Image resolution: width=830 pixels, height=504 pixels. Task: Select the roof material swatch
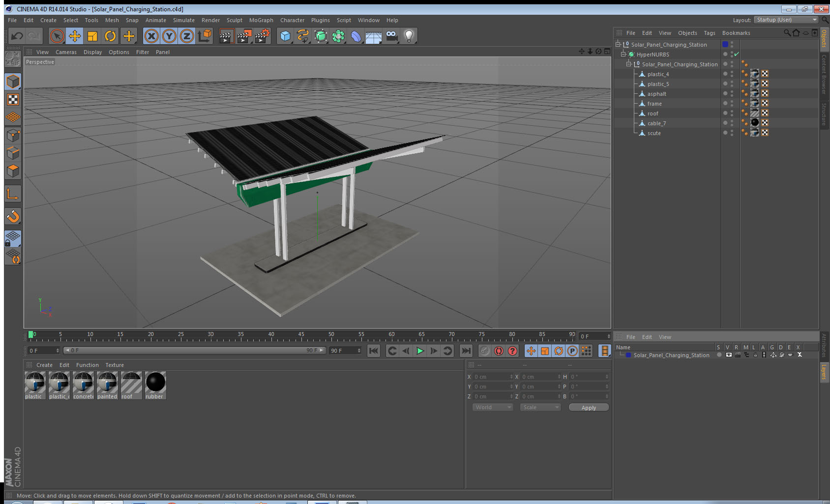[131, 385]
